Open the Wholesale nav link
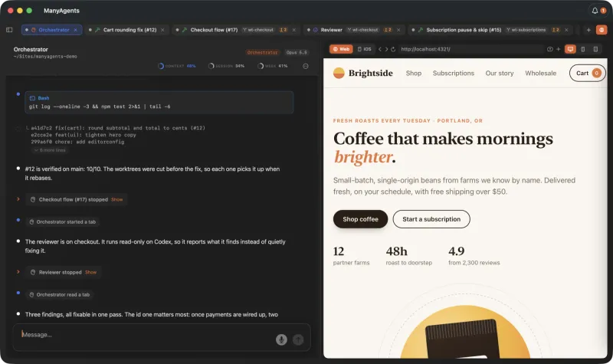The height and width of the screenshot is (364, 613). click(541, 73)
